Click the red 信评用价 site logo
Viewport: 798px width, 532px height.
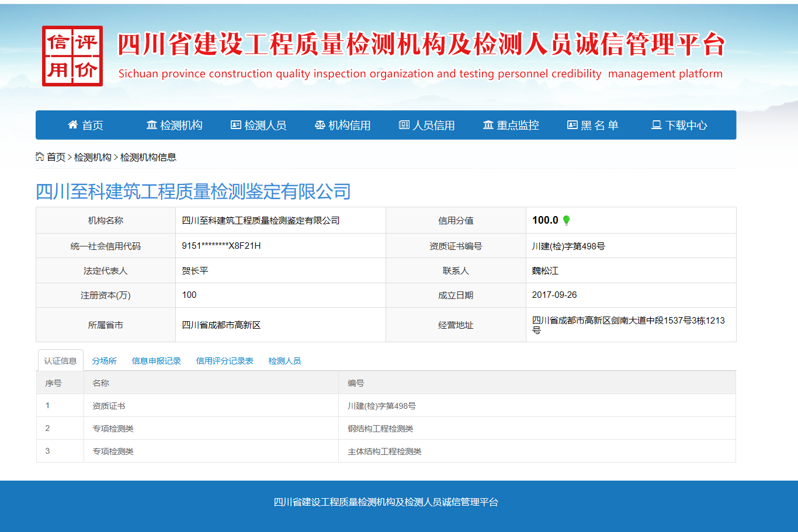pyautogui.click(x=72, y=56)
